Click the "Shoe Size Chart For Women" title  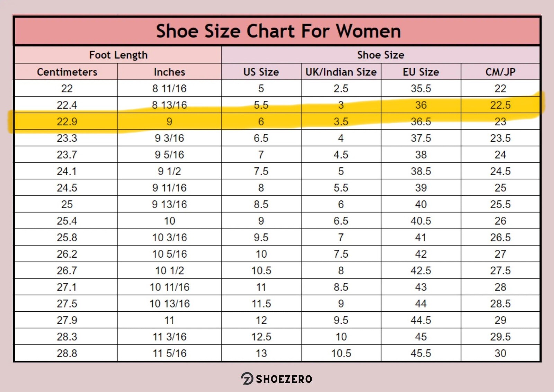pos(278,31)
